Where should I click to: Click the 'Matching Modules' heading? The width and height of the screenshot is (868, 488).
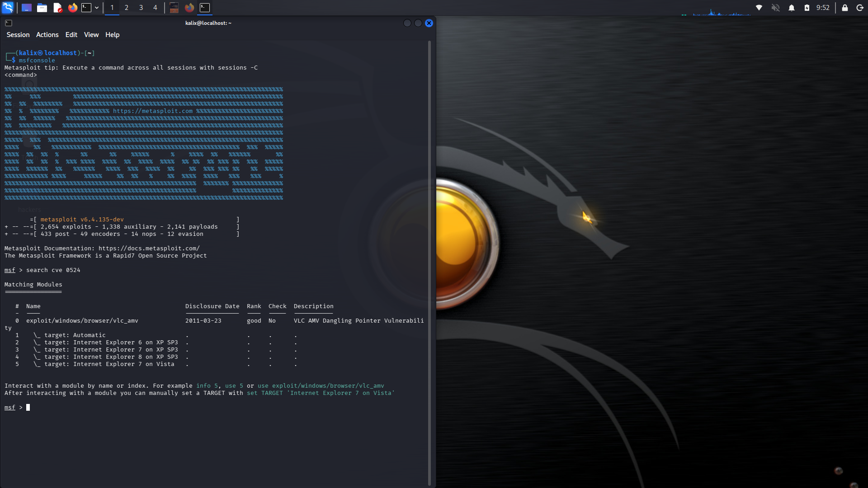[33, 285]
